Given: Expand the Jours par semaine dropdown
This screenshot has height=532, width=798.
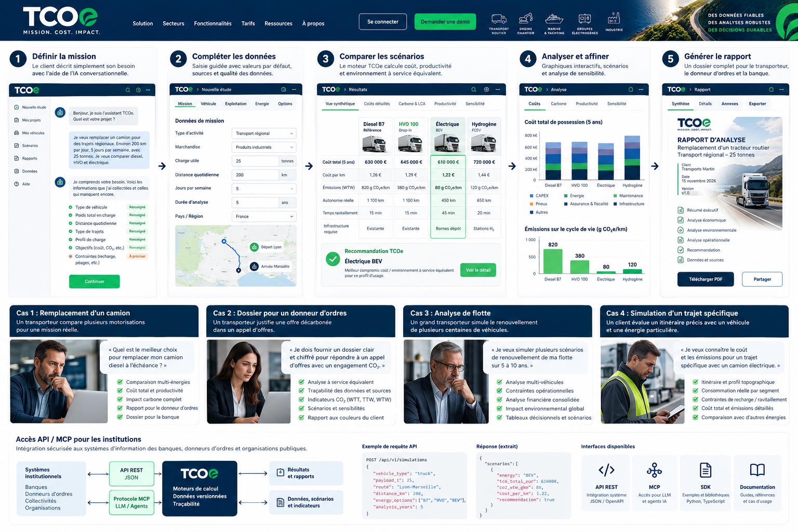Looking at the screenshot, I should [x=264, y=189].
